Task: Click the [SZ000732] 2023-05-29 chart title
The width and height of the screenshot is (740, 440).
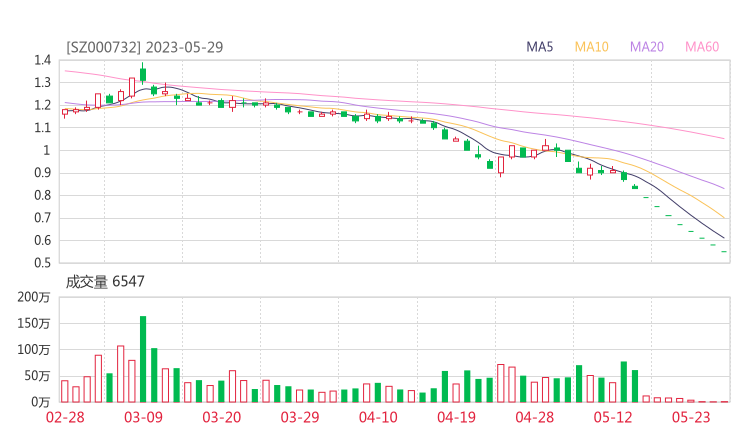Action: tap(144, 47)
